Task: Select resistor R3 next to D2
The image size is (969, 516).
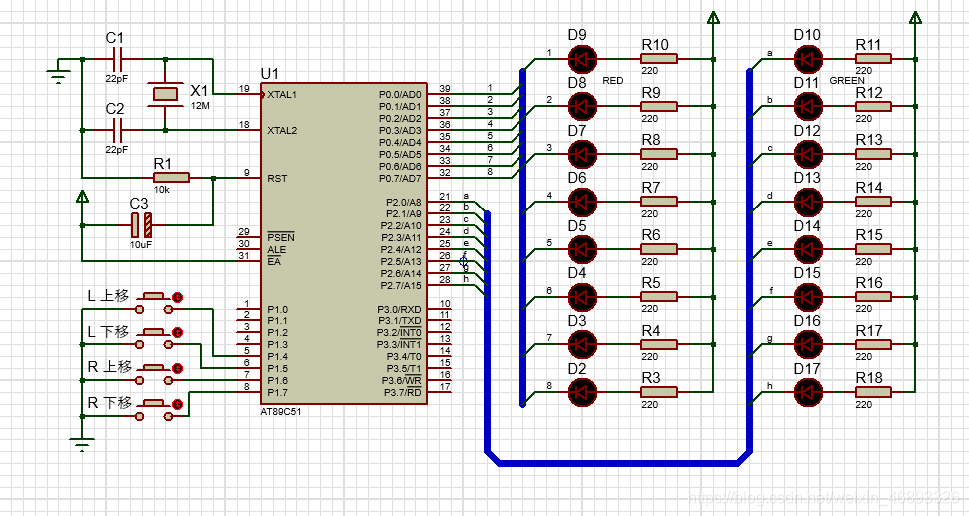Action: tap(658, 392)
